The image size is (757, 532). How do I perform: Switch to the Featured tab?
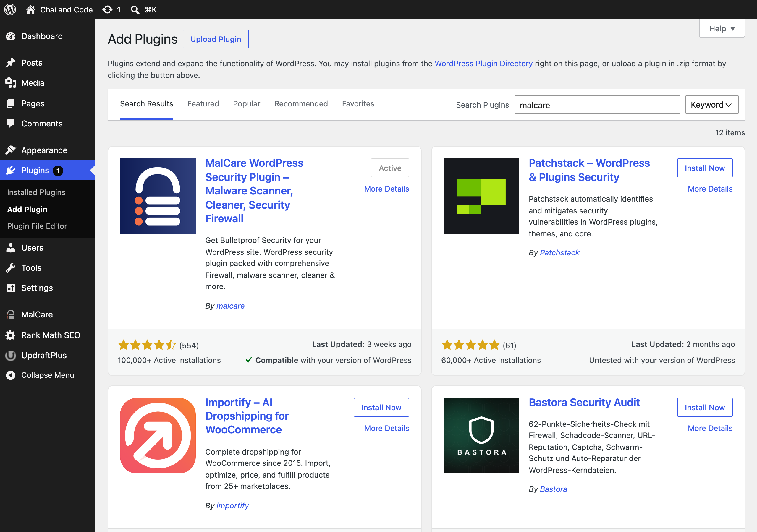pos(203,104)
